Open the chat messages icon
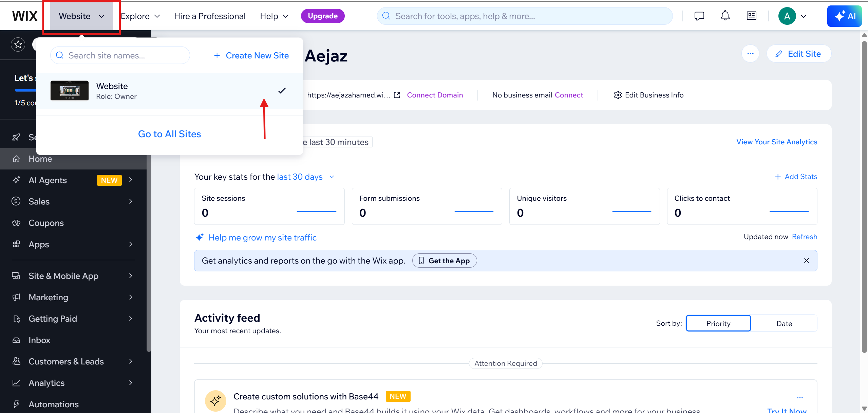The image size is (868, 413). point(699,16)
